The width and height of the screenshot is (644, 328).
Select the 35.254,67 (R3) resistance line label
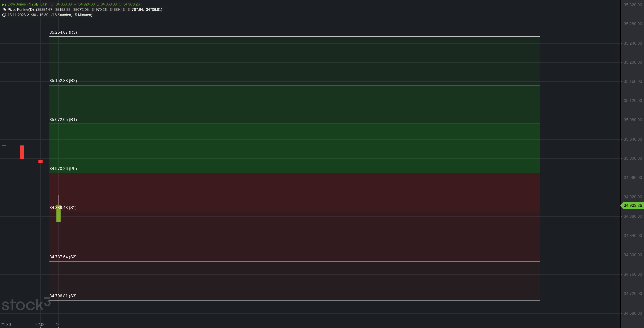[63, 32]
